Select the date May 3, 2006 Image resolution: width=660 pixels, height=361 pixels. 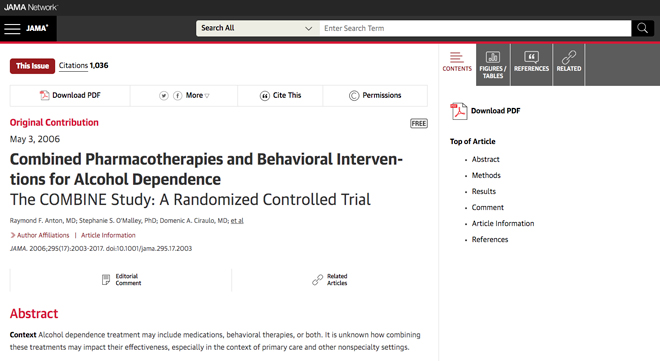click(35, 139)
